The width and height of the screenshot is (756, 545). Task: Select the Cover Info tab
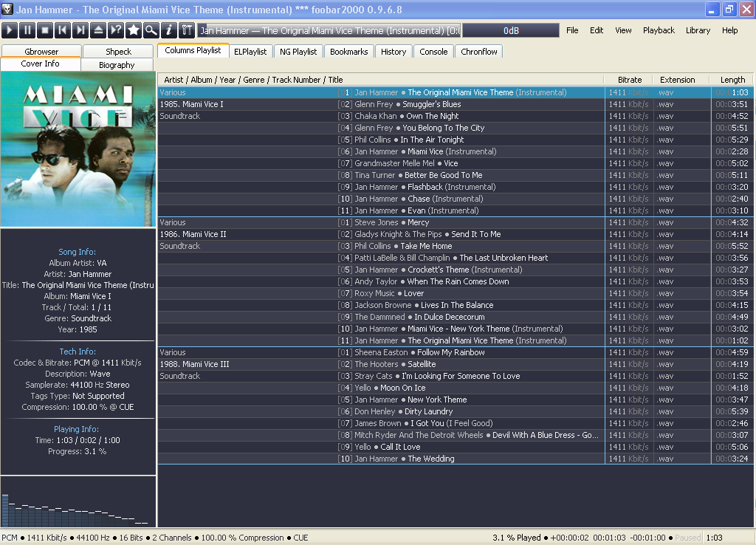(x=41, y=64)
